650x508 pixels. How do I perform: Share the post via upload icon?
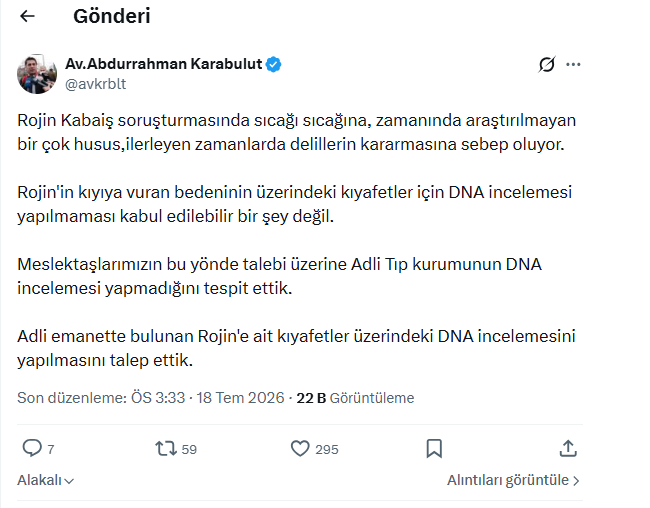[x=568, y=448]
